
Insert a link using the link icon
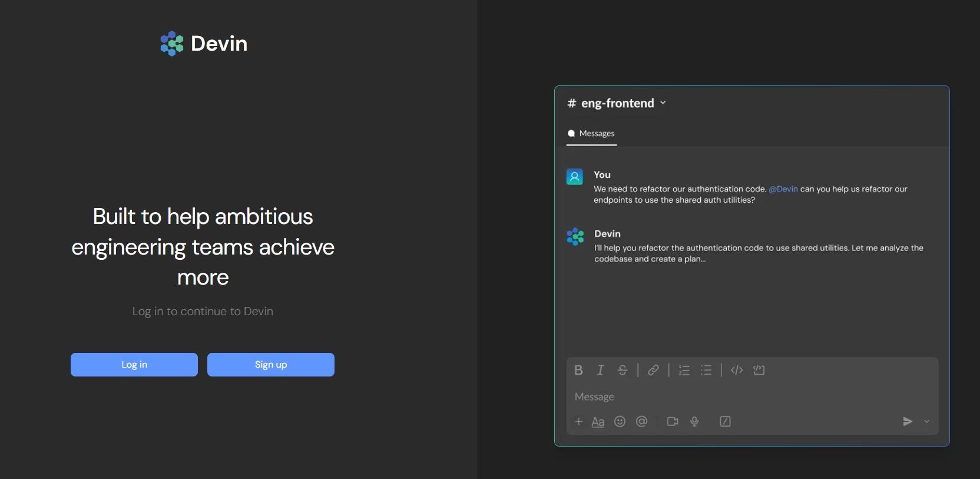[653, 370]
